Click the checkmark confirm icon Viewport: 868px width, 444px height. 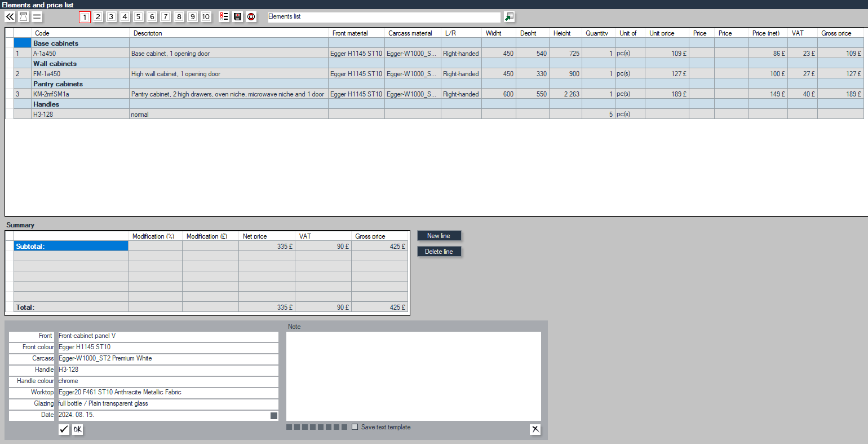tap(64, 430)
